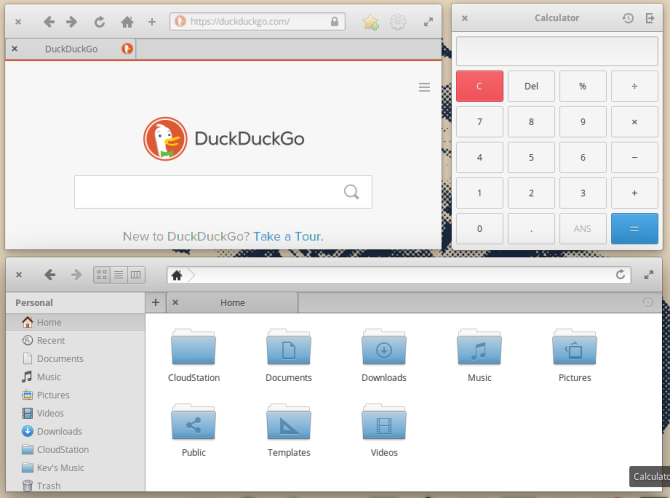Go forward in the browser window

[72, 22]
